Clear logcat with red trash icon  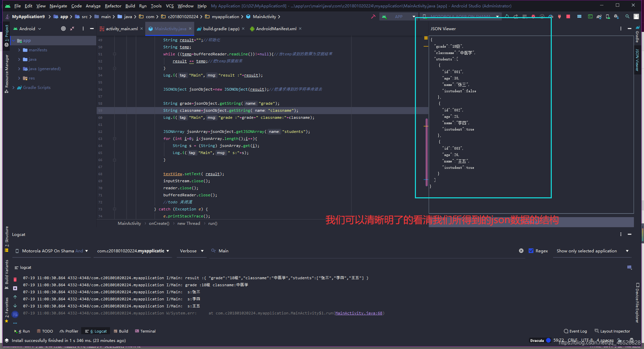pos(15,280)
